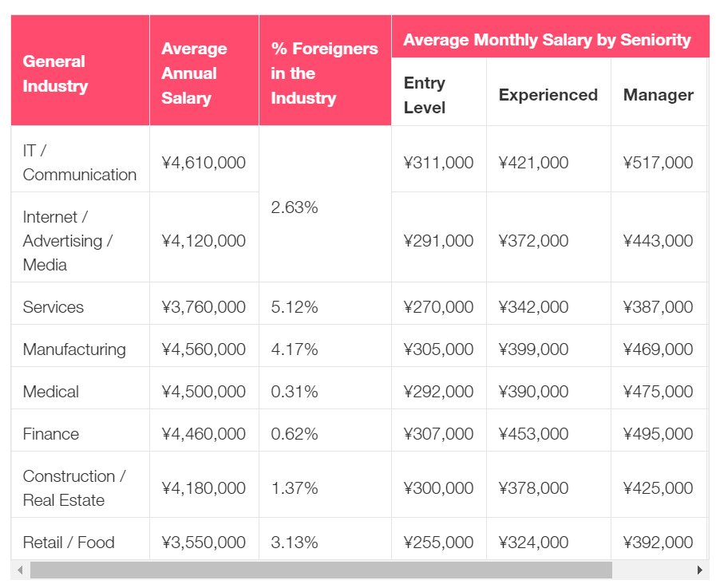Click the 2.63% merged percentage cell
This screenshot has width=720, height=588.
(x=325, y=203)
